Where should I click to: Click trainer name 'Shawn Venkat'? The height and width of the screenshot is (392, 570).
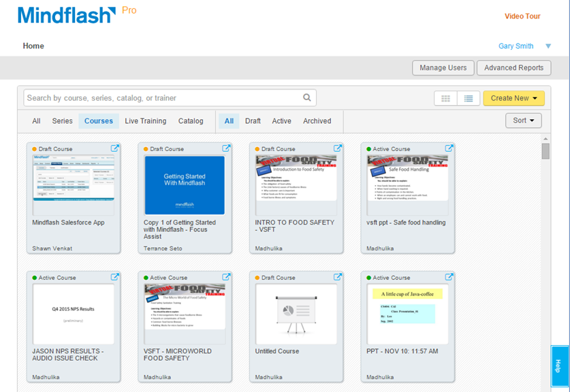[x=52, y=248]
